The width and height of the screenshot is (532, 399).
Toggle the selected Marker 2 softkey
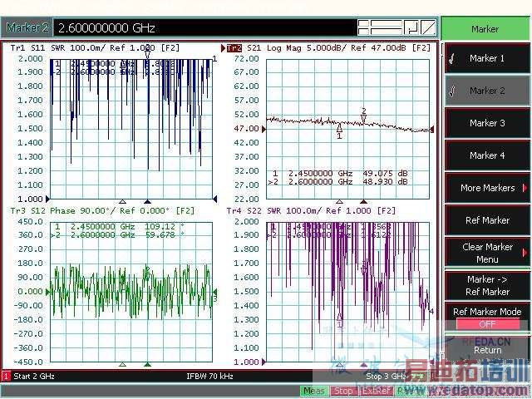click(486, 91)
